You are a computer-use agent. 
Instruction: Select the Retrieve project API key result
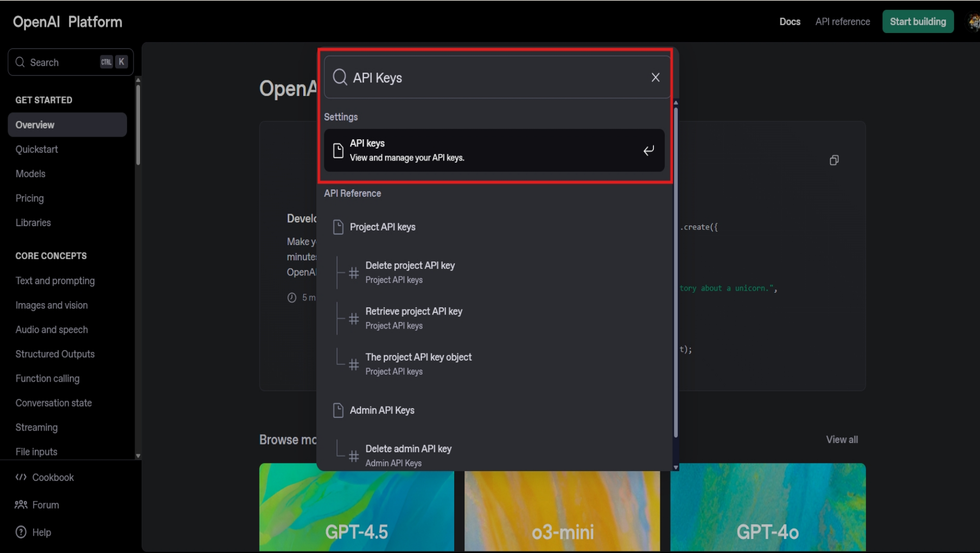(494, 319)
